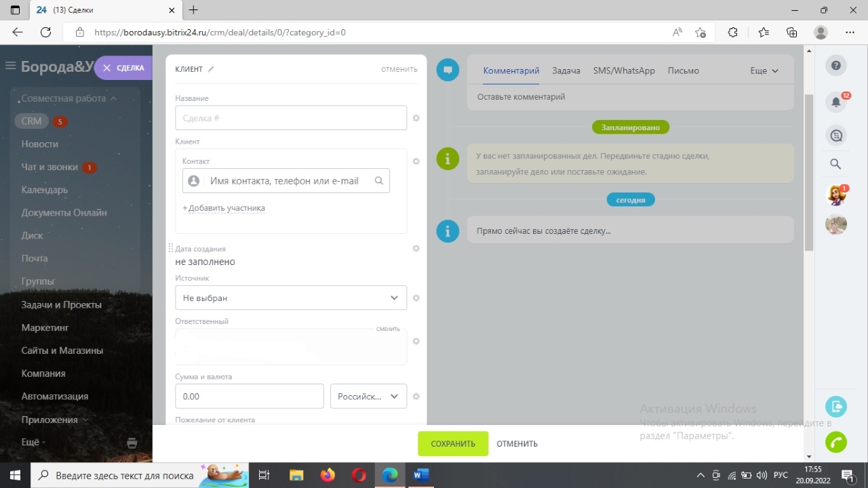Open File Explorer from taskbar

pos(296,475)
